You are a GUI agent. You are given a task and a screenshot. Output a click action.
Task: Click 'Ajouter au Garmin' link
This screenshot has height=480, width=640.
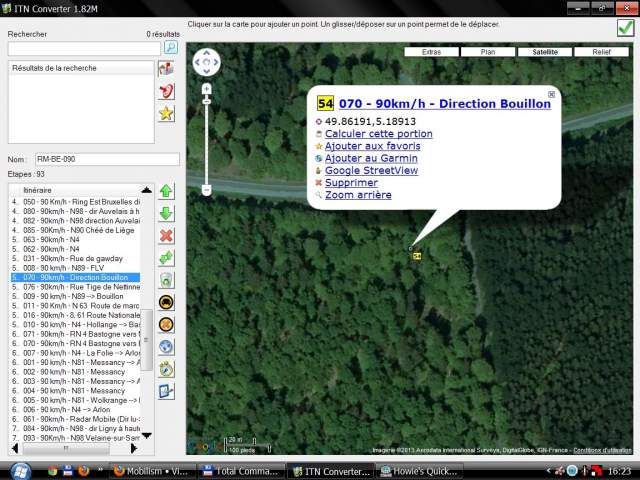tap(371, 158)
